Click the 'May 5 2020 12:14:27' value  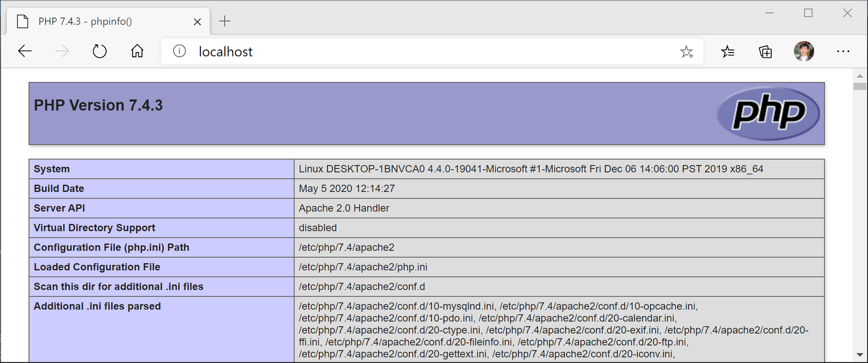pos(347,188)
